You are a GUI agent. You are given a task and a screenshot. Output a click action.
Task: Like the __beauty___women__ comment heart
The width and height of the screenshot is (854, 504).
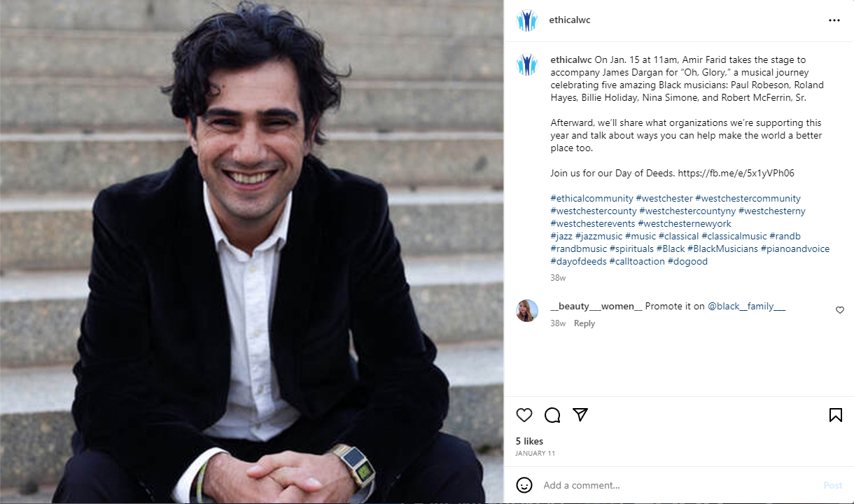(x=839, y=310)
